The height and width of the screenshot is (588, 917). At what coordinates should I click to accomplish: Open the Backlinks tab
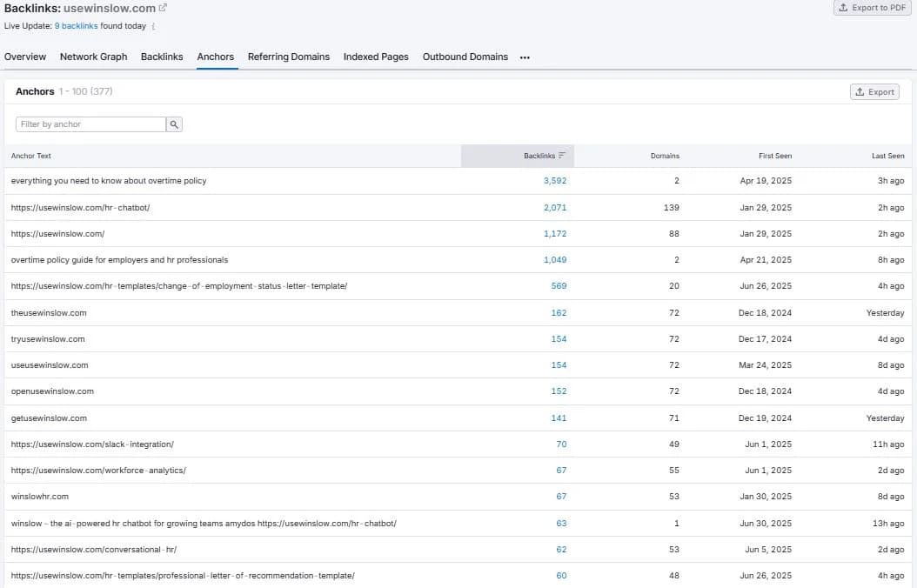[162, 57]
